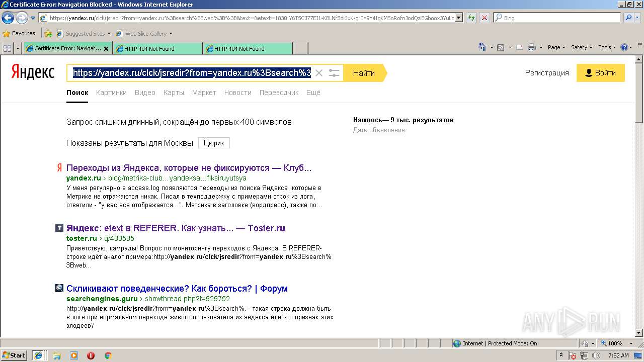The image size is (644, 362).
Task: Select the Маркет tab
Action: tap(204, 93)
